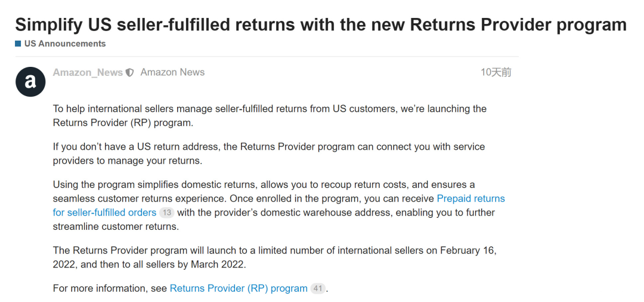
Task: Click the Amazon "a" avatar icon
Action: [30, 81]
